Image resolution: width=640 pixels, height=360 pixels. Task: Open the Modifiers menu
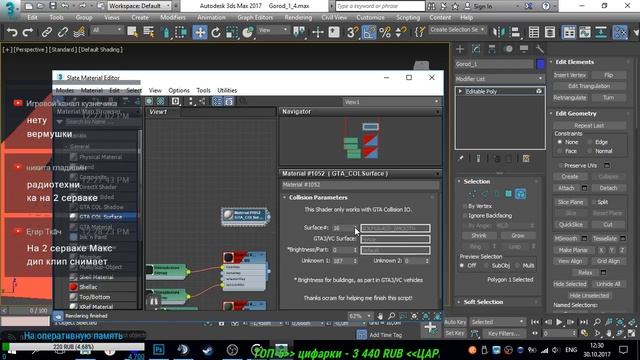pyautogui.click(x=173, y=18)
